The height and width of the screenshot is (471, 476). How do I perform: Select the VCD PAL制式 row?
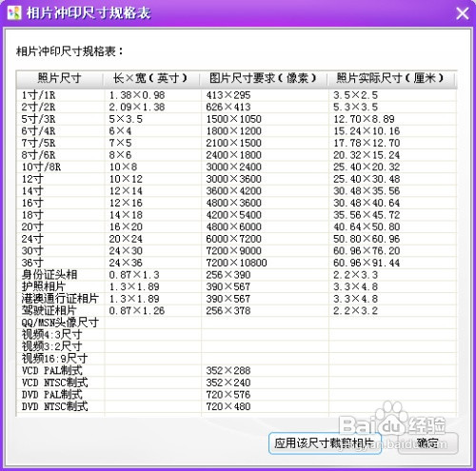[x=236, y=370]
